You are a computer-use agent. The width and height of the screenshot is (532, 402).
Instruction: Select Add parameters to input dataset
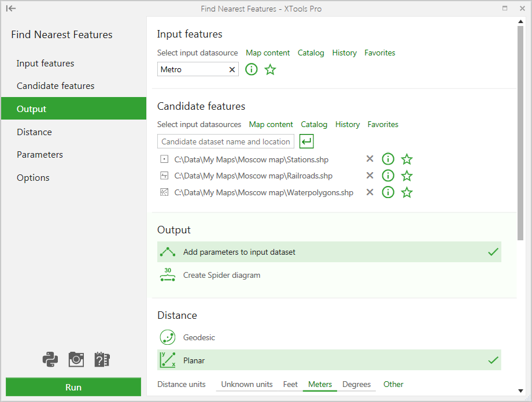pyautogui.click(x=239, y=252)
